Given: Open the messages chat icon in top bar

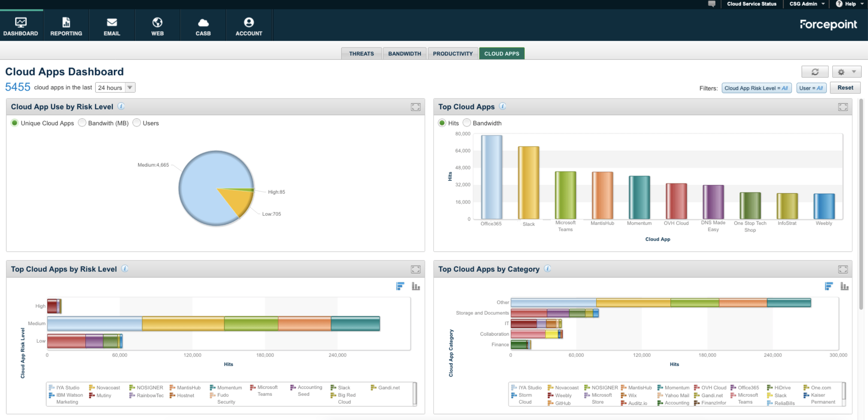Looking at the screenshot, I should 712,4.
